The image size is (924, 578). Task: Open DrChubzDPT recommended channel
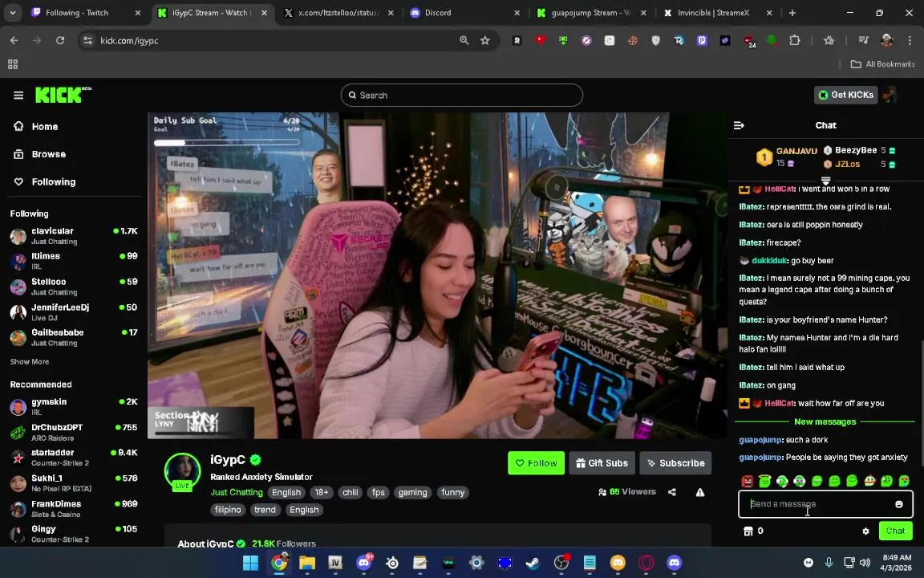point(74,433)
